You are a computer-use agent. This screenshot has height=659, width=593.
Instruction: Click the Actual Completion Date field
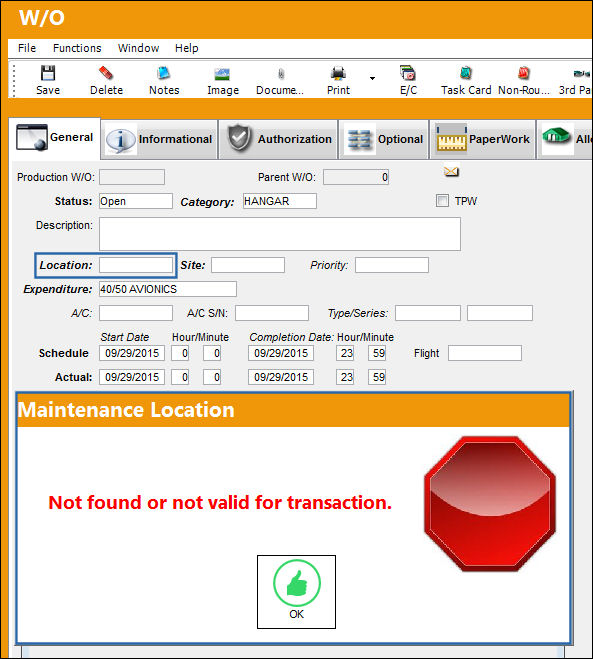[281, 377]
